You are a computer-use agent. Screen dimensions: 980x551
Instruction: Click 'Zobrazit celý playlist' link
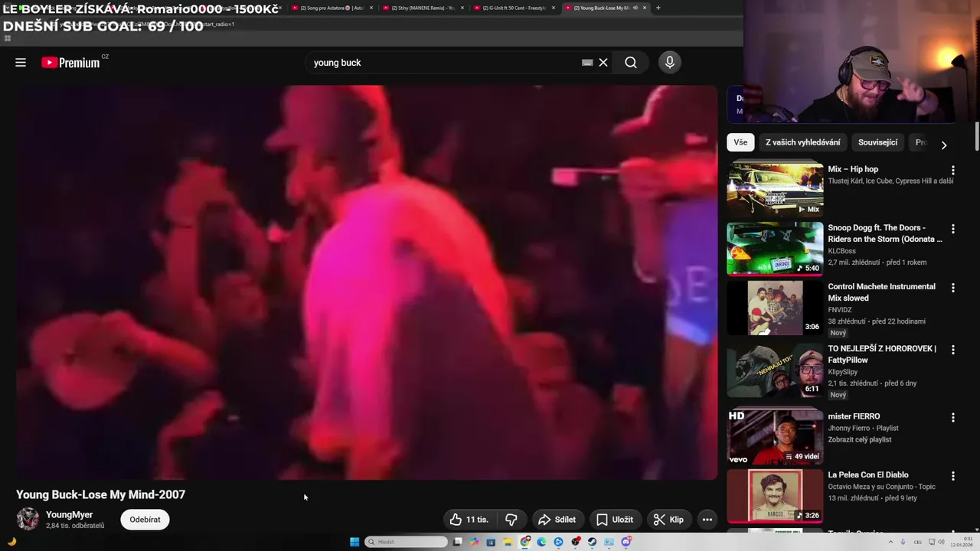(860, 440)
